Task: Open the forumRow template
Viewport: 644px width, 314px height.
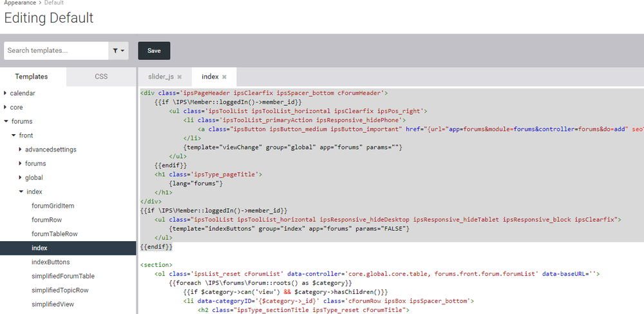Action: click(x=47, y=220)
